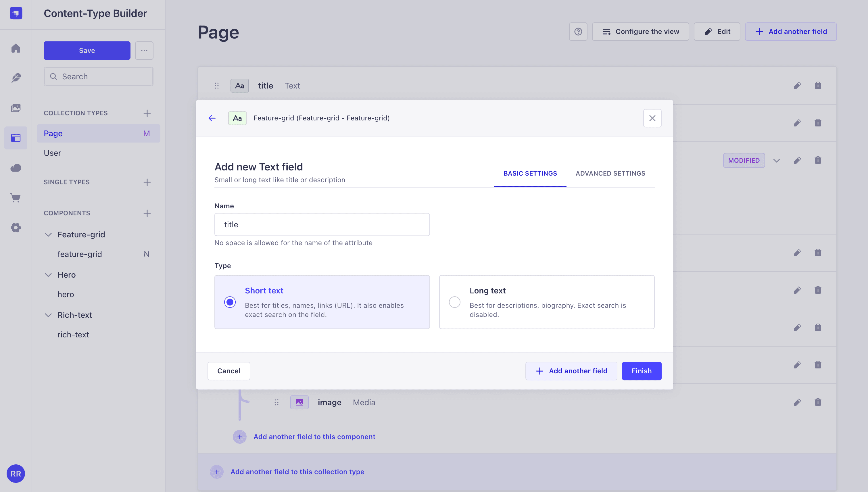Focus the sidebar Search field
Viewport: 868px width, 492px height.
(x=98, y=76)
